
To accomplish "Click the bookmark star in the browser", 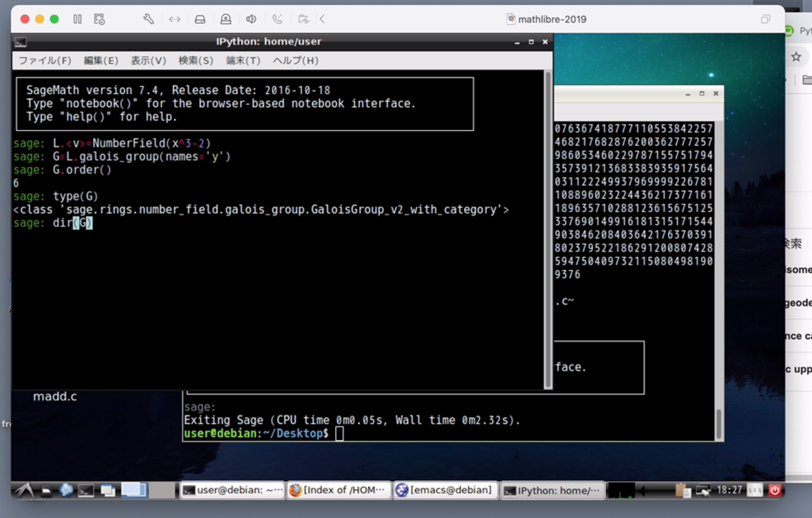I will tap(796, 57).
